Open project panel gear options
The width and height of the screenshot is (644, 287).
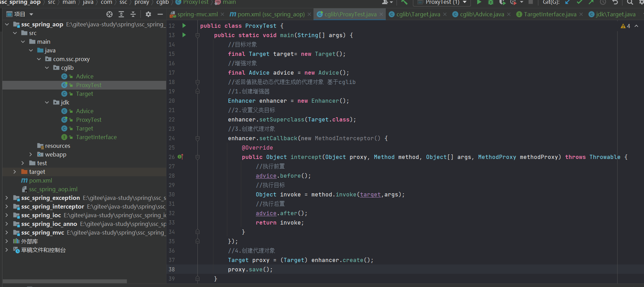click(148, 14)
